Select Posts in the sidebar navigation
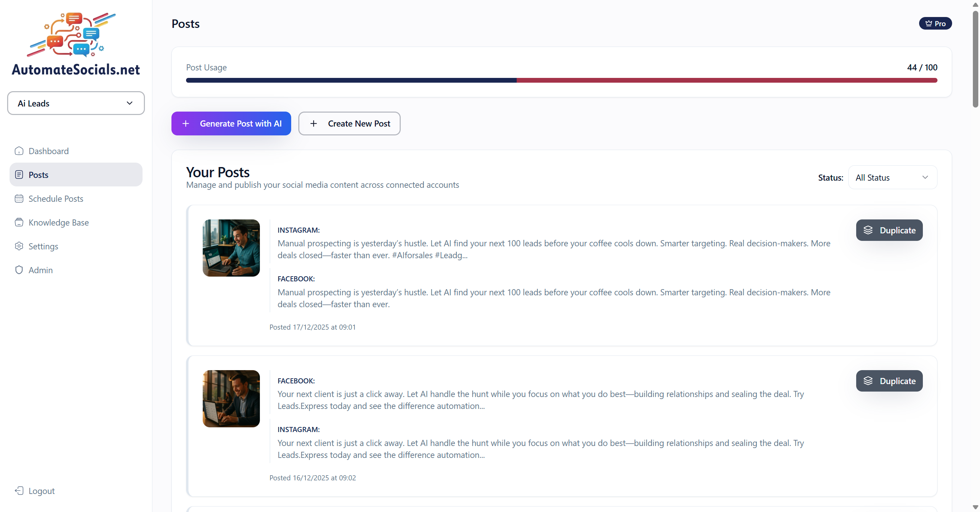 point(39,174)
